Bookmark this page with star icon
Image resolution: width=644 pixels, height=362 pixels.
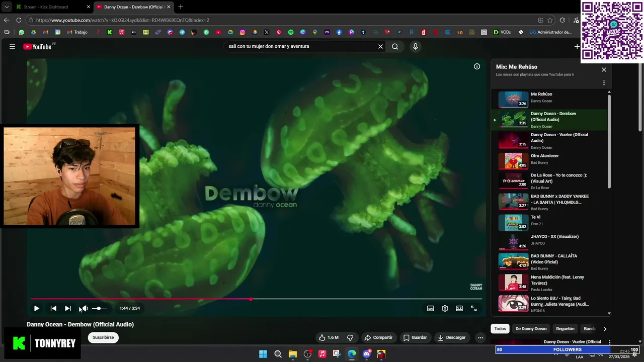click(550, 20)
